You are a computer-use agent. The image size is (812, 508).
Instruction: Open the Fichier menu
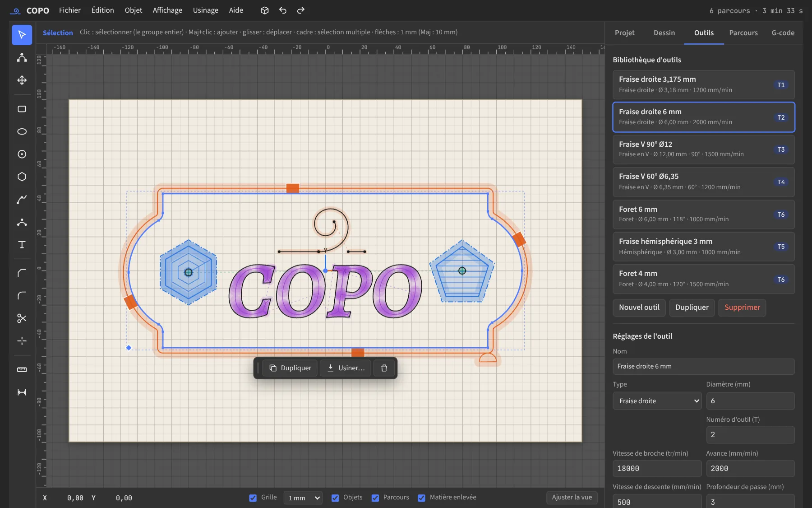point(70,10)
